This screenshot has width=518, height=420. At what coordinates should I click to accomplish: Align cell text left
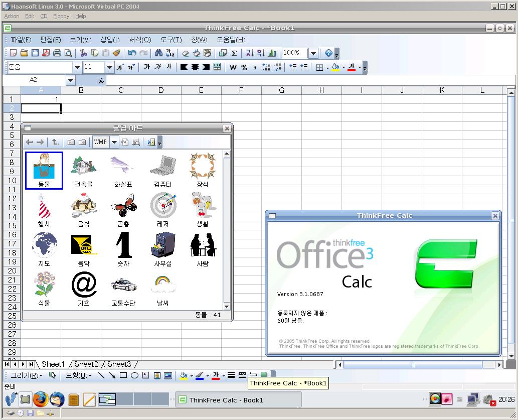point(184,67)
